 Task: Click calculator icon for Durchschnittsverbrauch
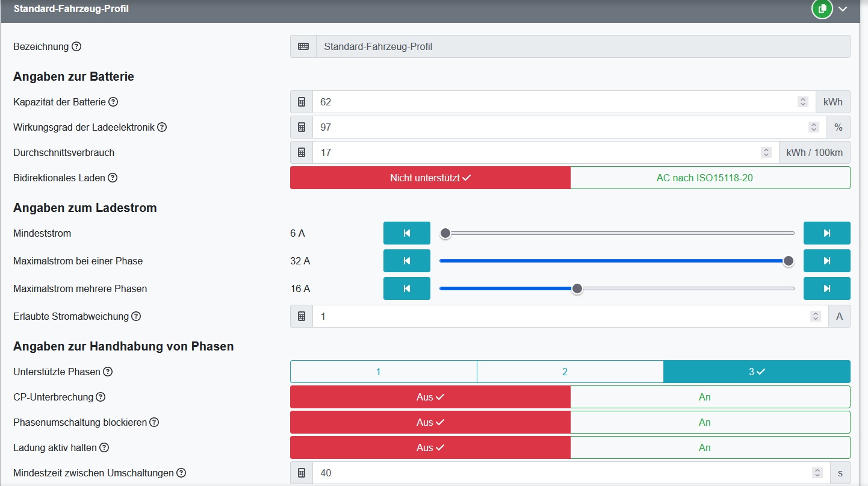[x=302, y=152]
